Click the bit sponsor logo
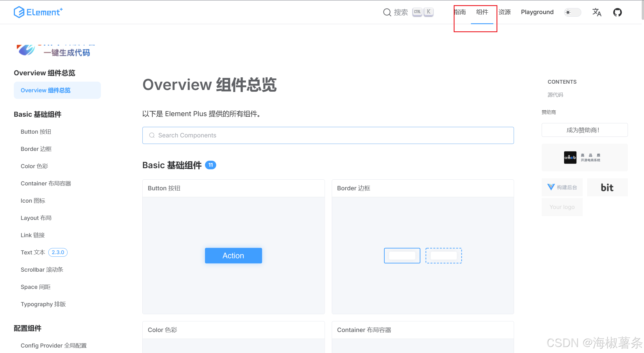 click(x=607, y=187)
